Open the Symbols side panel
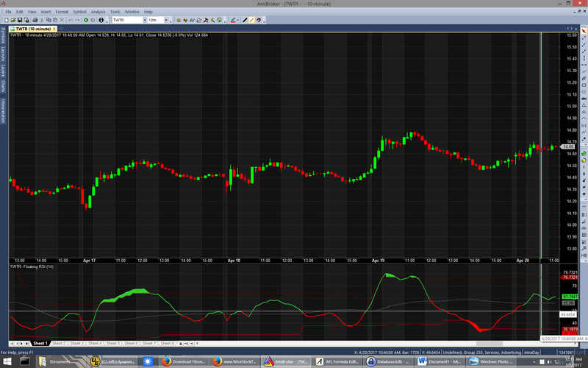 tap(3, 35)
